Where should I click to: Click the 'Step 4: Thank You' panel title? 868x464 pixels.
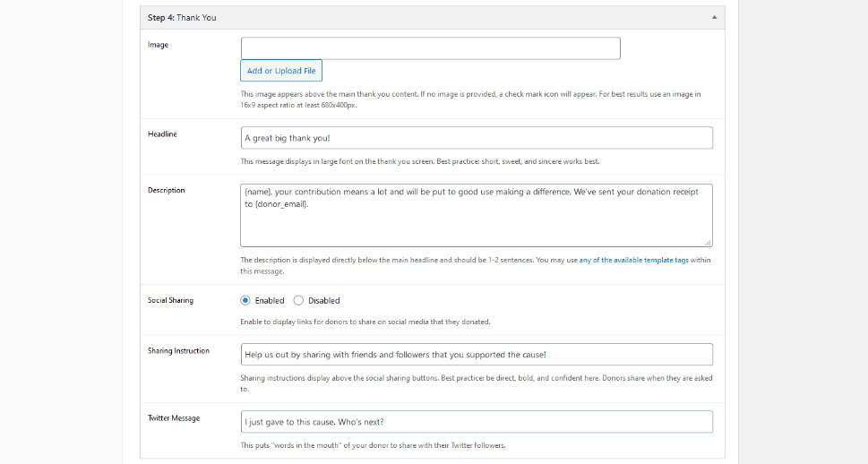tap(182, 17)
